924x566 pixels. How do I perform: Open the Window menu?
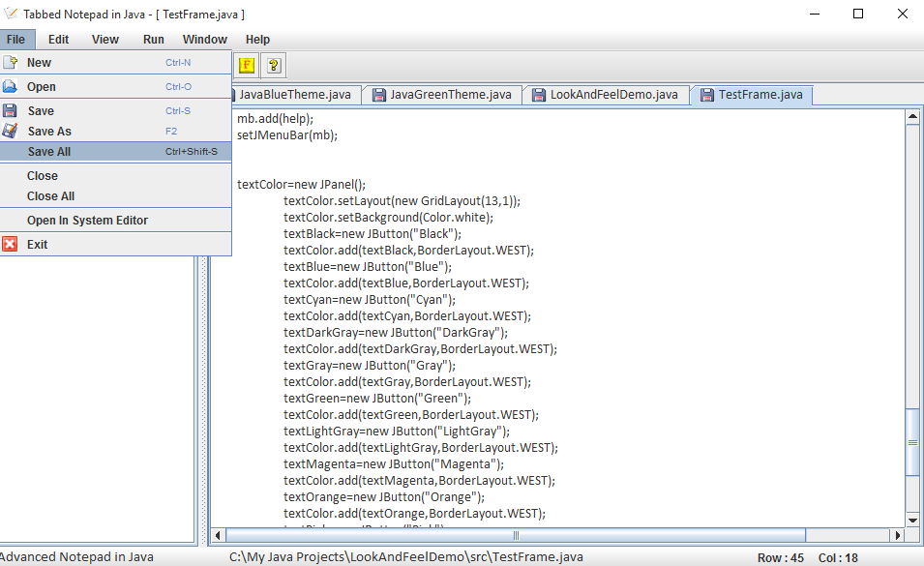[x=204, y=39]
